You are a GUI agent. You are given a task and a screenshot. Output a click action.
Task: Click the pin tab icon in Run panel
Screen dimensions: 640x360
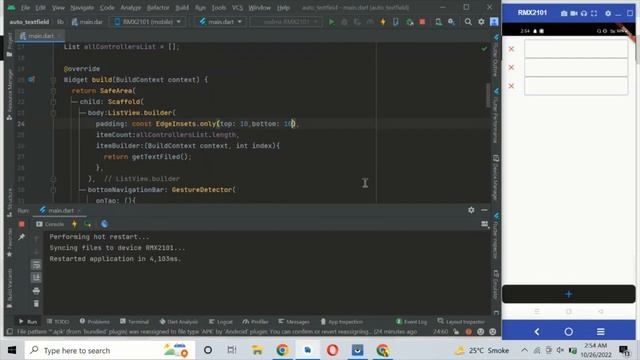pyautogui.click(x=22, y=237)
